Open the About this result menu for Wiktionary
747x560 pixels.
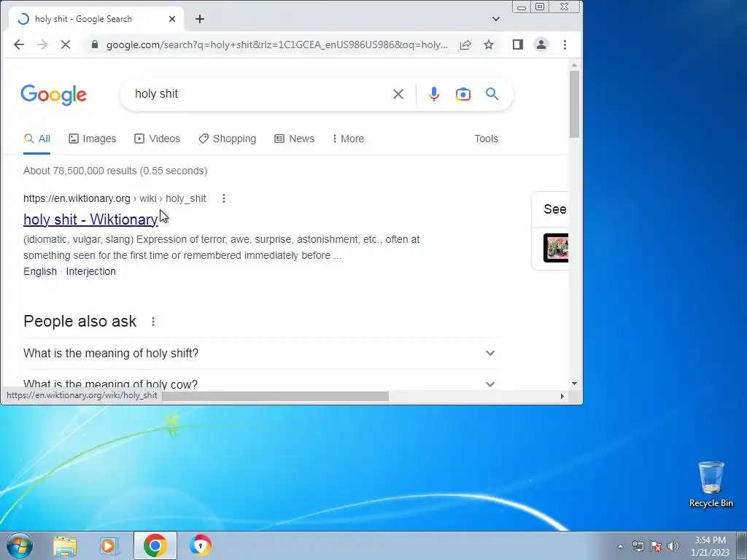click(x=223, y=198)
